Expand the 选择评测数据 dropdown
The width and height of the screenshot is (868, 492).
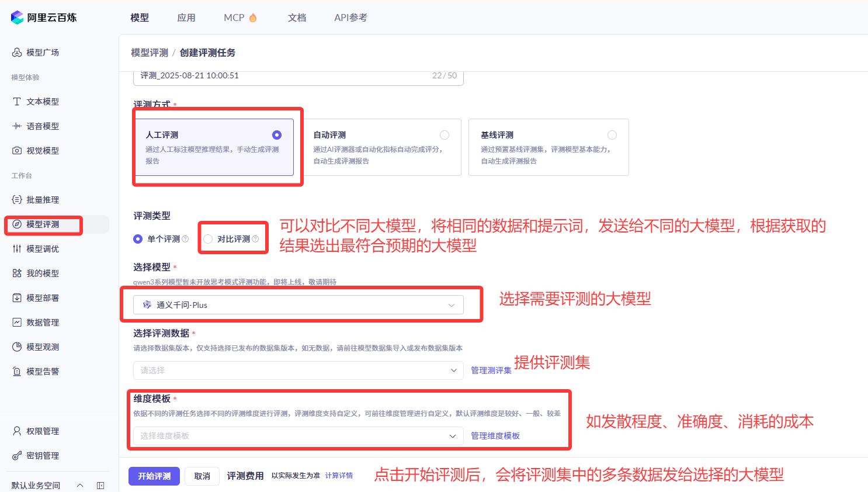coord(298,370)
